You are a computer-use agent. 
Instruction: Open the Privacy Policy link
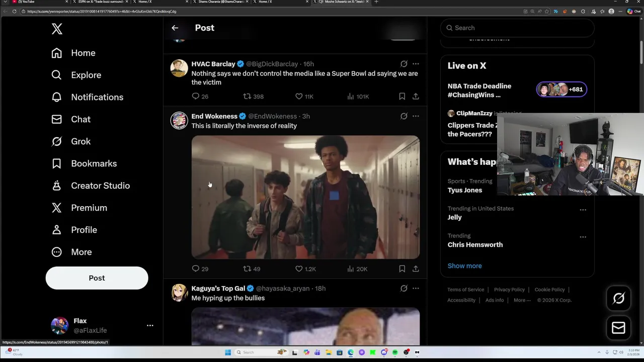coord(509,290)
